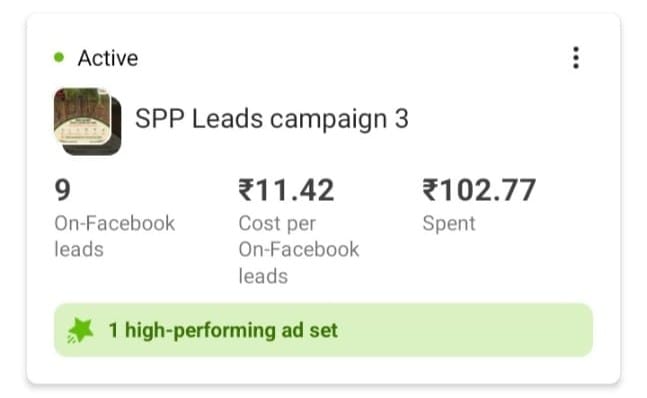Click the rupee symbol before 102.77

pyautogui.click(x=430, y=190)
